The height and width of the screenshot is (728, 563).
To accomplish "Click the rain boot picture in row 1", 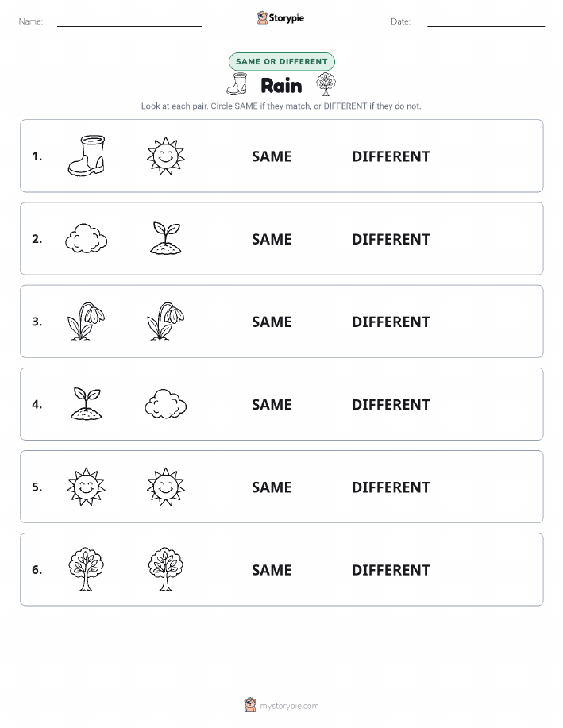I will coord(87,156).
